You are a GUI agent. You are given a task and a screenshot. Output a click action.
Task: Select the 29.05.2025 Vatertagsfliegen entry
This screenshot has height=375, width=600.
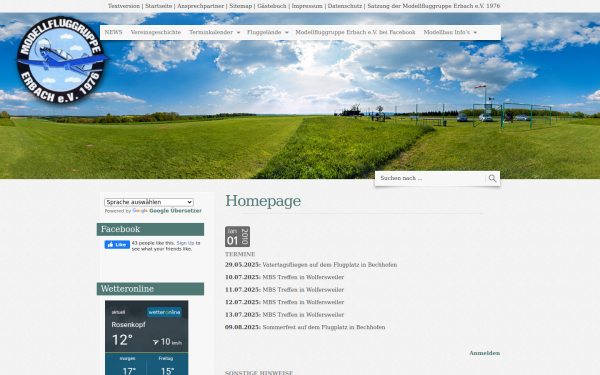(x=311, y=265)
